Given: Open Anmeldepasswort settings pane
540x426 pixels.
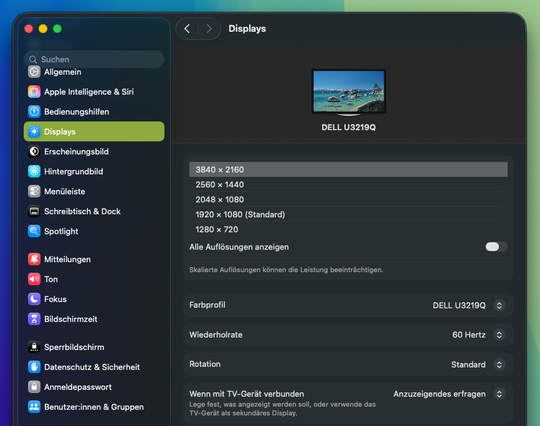Looking at the screenshot, I should pyautogui.click(x=94, y=387).
